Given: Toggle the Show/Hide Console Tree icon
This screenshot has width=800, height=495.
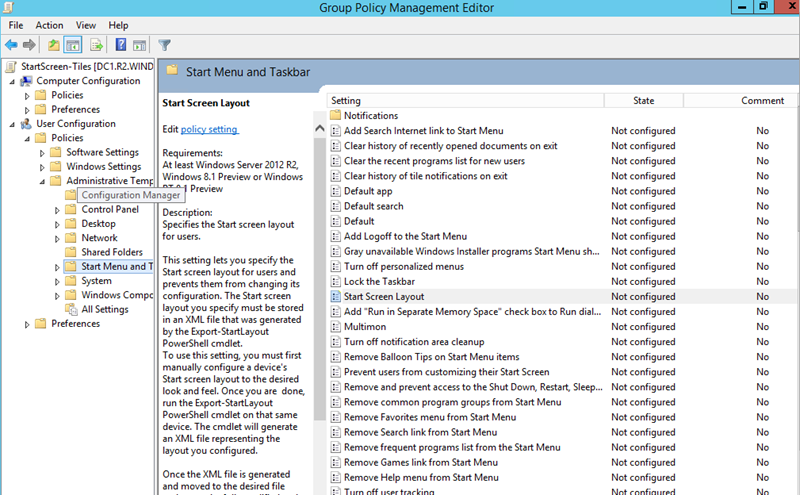Looking at the screenshot, I should pos(73,45).
